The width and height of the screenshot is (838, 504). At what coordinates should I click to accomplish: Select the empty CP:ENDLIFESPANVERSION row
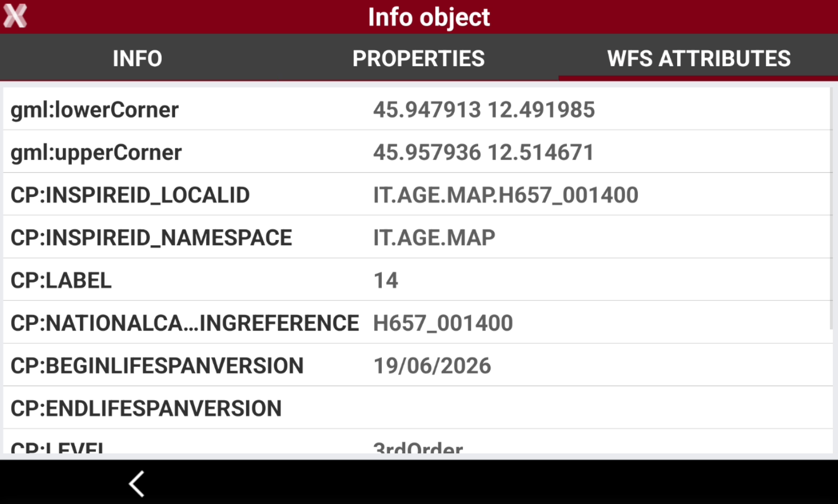(x=418, y=408)
